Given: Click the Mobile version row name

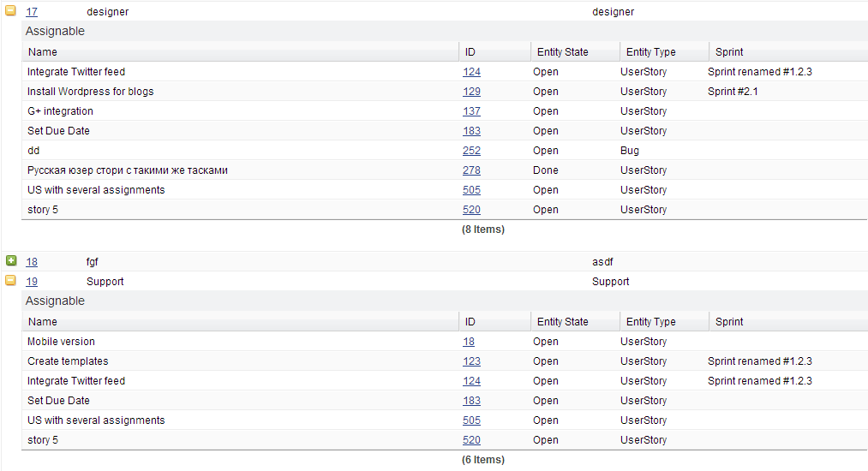Looking at the screenshot, I should click(61, 342).
